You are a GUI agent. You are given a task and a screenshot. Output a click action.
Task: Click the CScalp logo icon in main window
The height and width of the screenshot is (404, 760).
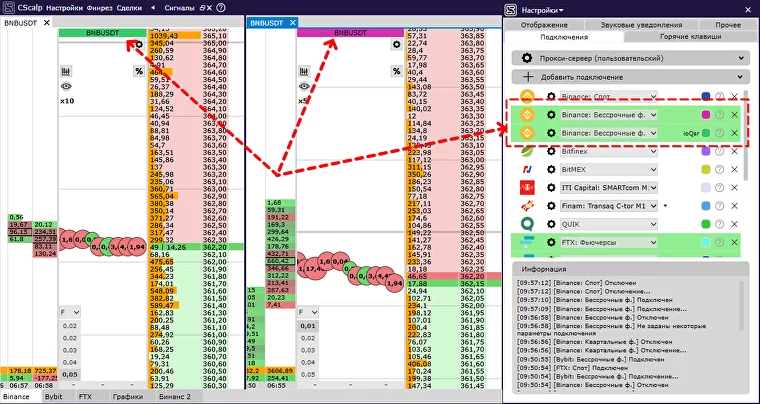[x=8, y=8]
